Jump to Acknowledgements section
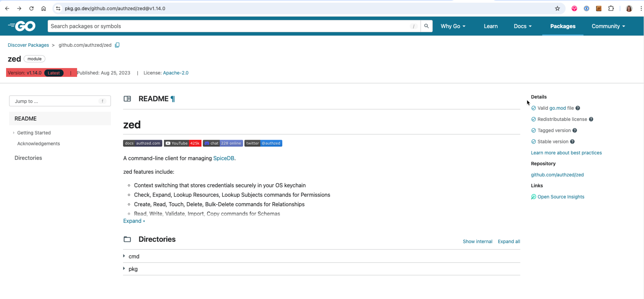This screenshot has height=299, width=644. [39, 144]
